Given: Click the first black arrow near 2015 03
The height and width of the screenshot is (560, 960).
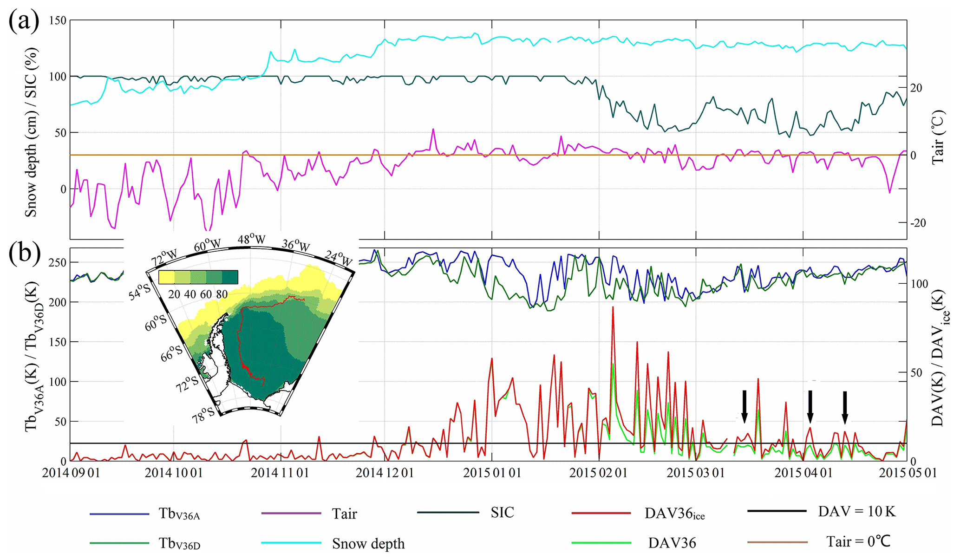Looking at the screenshot, I should (744, 406).
